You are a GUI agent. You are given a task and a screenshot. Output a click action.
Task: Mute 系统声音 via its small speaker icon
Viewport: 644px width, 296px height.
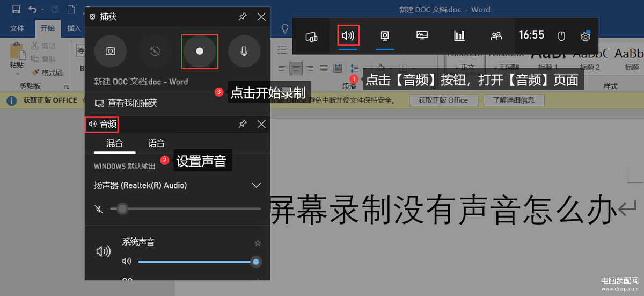(127, 262)
